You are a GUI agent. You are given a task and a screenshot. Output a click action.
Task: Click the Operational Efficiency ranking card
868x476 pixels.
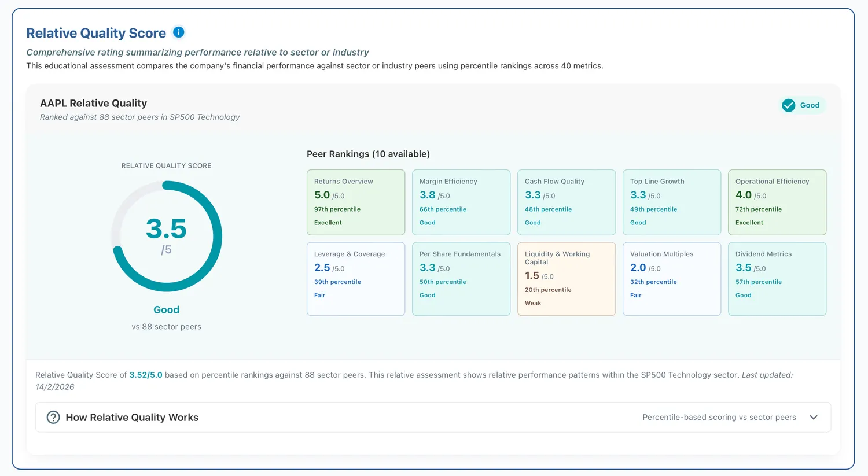coord(777,202)
